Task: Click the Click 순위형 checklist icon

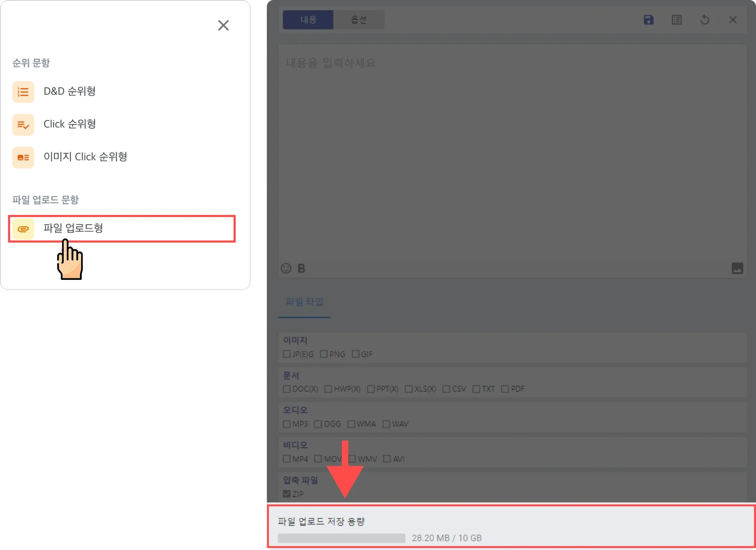Action: pyautogui.click(x=23, y=125)
